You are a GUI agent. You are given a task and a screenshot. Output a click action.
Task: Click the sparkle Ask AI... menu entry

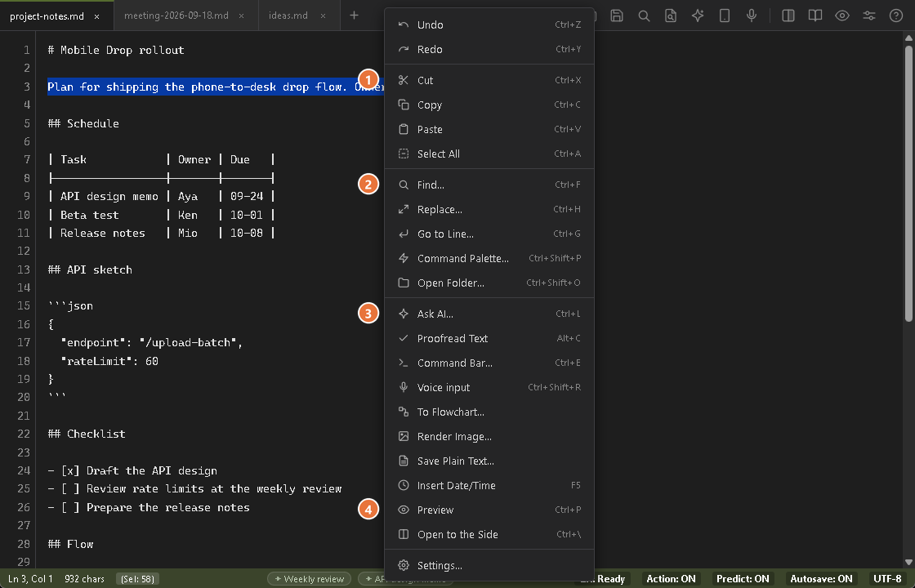click(489, 314)
